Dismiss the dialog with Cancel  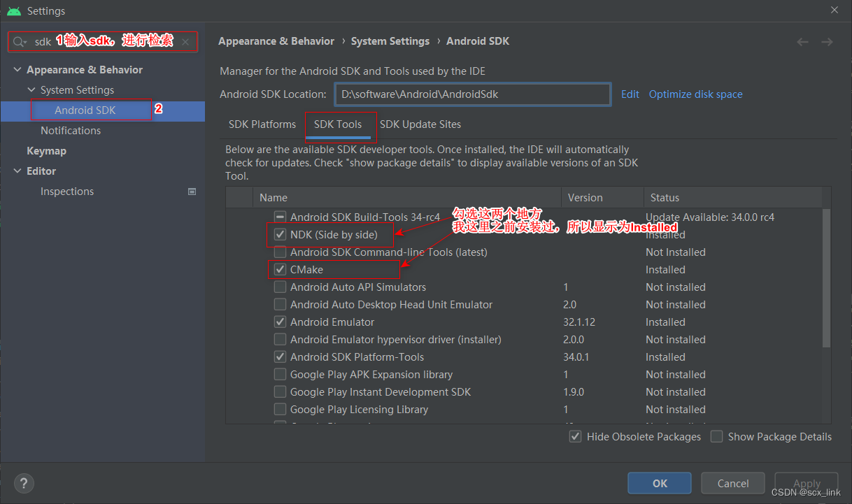[733, 483]
